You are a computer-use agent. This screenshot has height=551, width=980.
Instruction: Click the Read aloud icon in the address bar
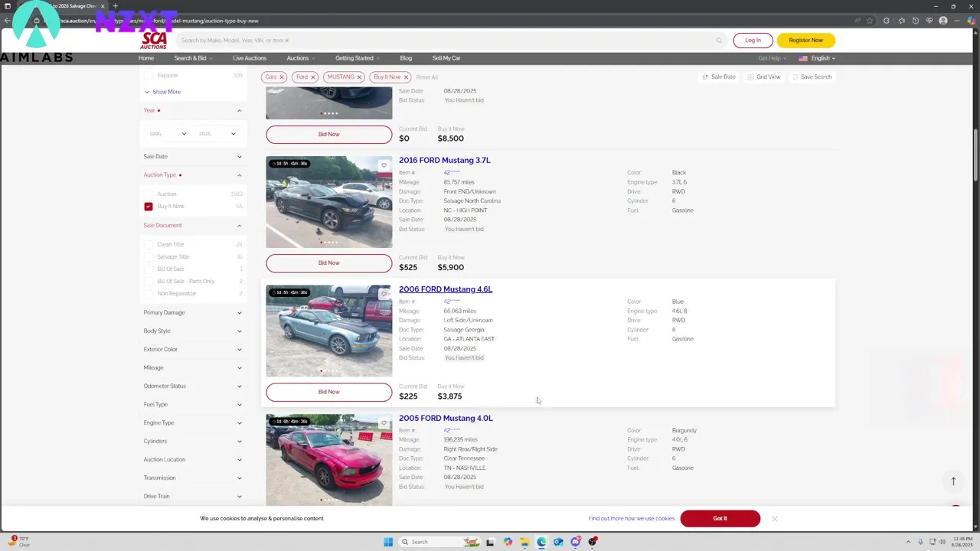pos(857,21)
